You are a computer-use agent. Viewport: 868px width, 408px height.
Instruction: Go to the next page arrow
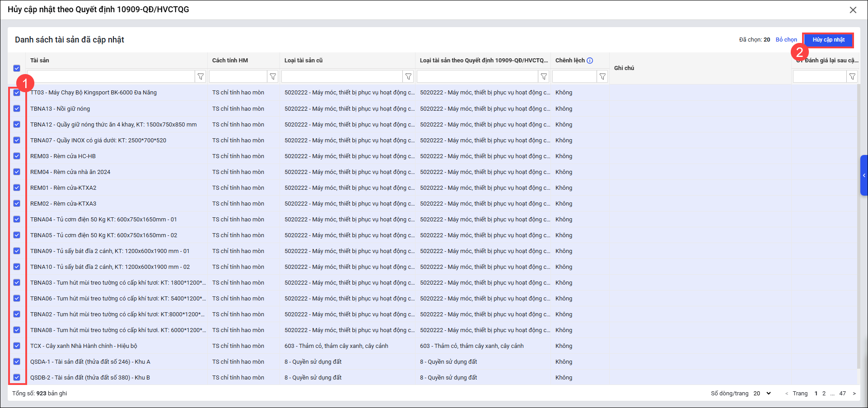pyautogui.click(x=854, y=394)
